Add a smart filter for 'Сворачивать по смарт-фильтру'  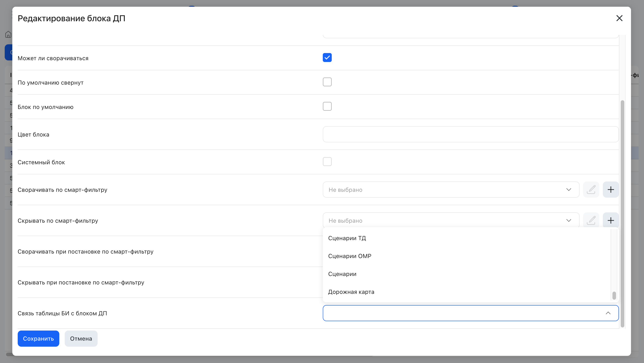click(610, 190)
